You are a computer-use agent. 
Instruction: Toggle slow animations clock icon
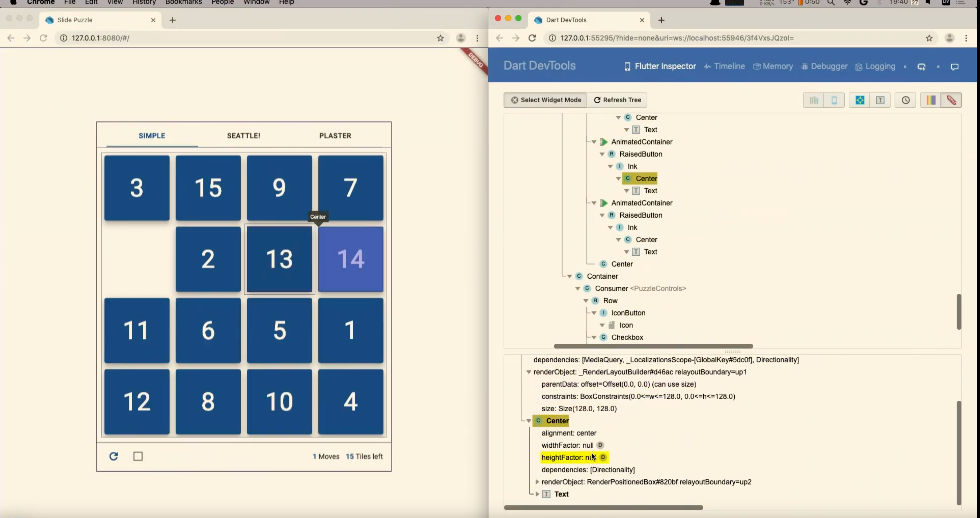pos(905,100)
